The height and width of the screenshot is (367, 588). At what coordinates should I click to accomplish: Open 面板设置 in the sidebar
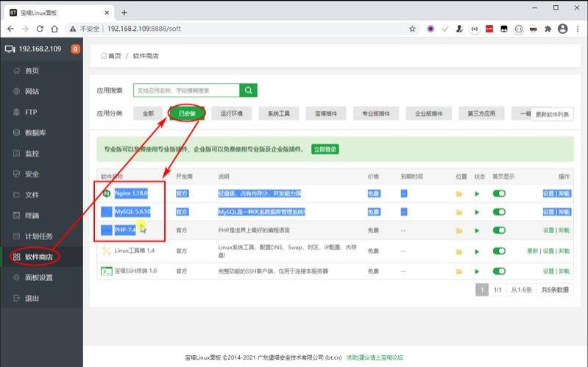point(38,277)
